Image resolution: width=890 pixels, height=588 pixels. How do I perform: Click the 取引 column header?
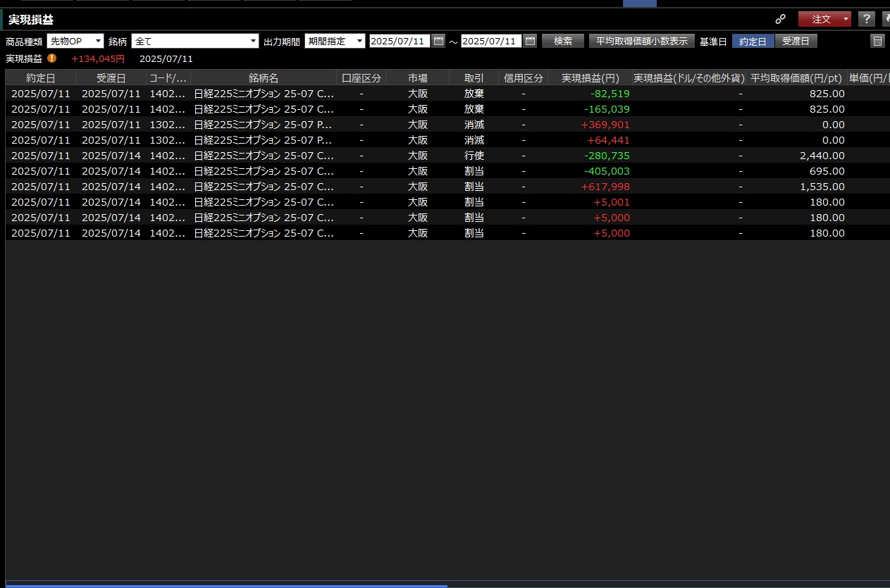(x=474, y=77)
